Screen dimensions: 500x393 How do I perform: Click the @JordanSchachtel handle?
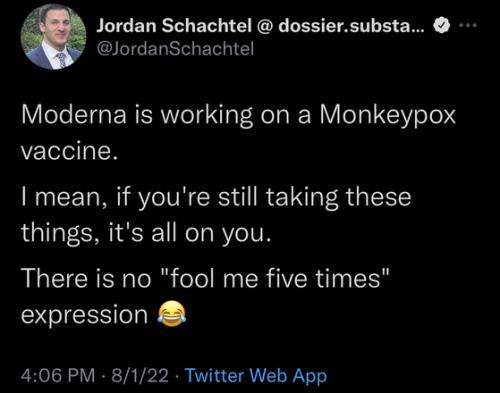175,49
